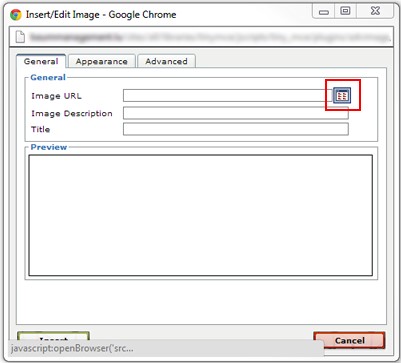401x363 pixels.
Task: Click the 'Image Description' label
Action: tap(72, 113)
